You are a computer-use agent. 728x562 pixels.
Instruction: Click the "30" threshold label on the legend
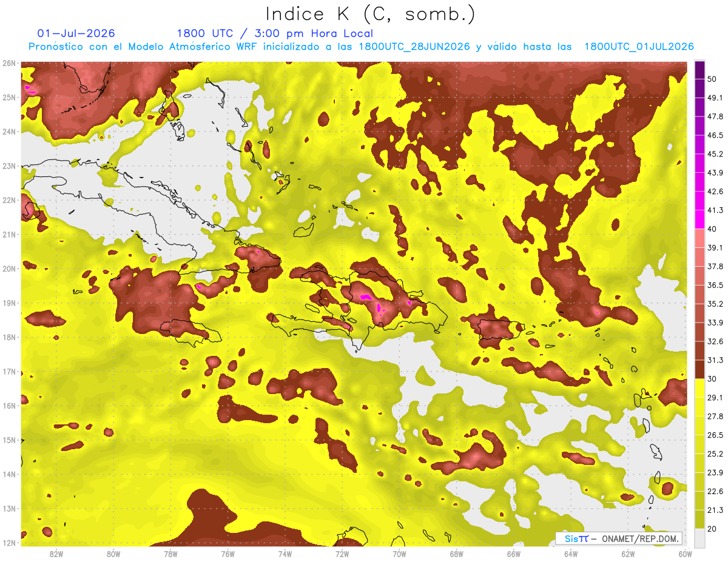point(713,379)
